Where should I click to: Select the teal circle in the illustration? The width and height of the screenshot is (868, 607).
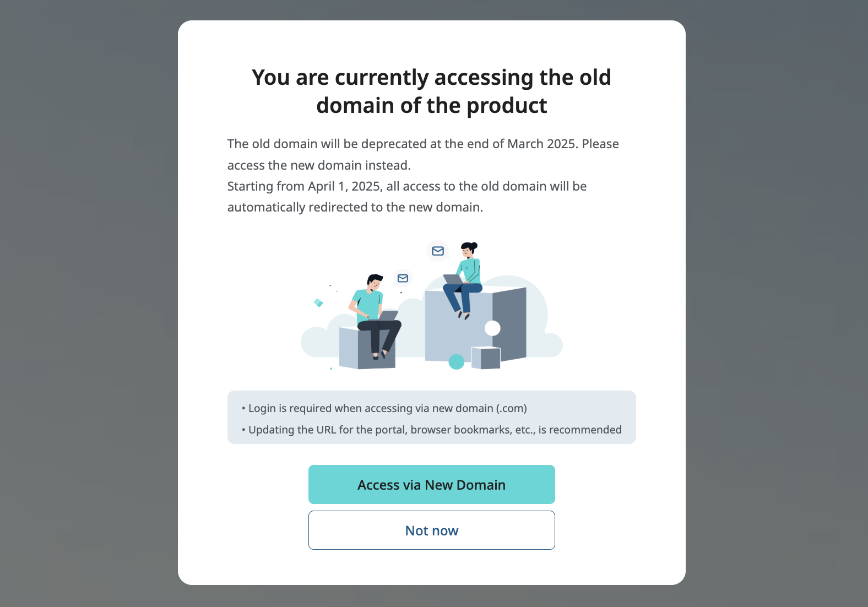click(x=457, y=361)
